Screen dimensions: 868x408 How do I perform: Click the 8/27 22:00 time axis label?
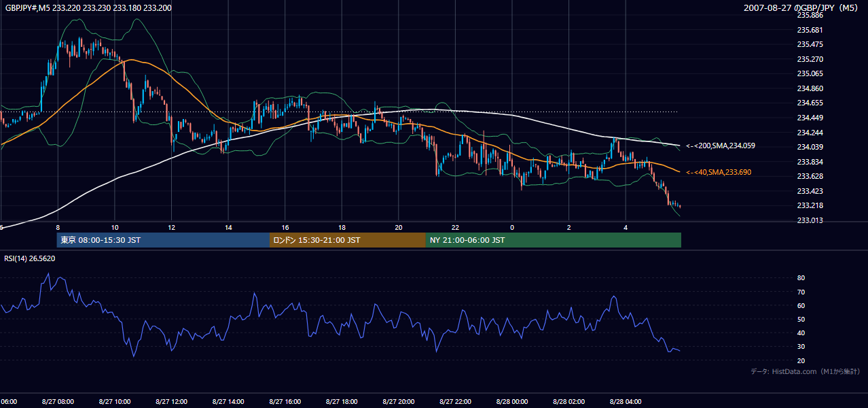455,401
